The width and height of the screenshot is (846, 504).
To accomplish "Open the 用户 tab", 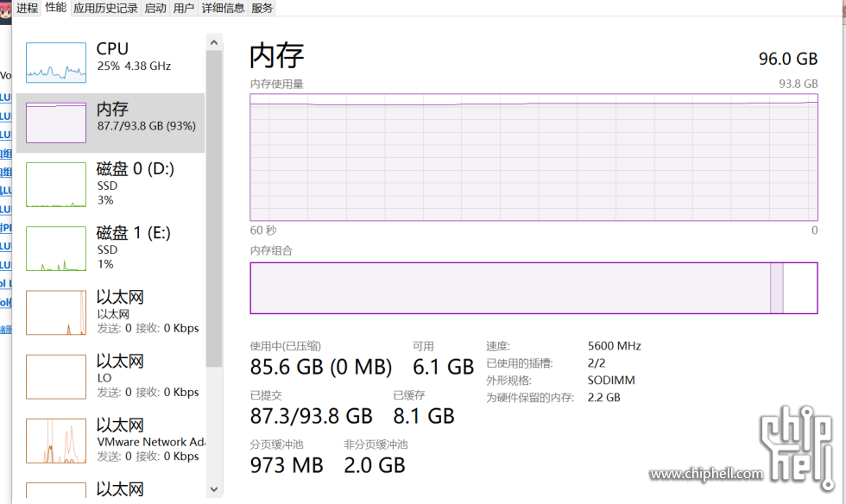I will point(184,8).
